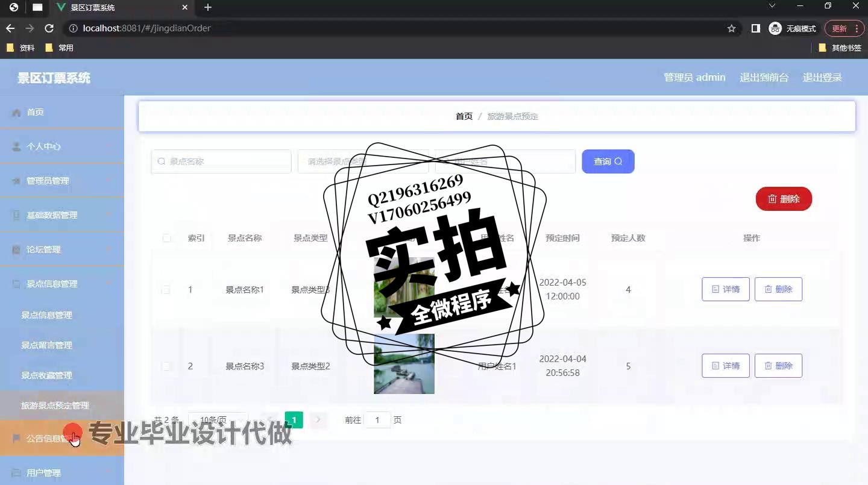Open the 请选择景点类型 dropdown
Viewport: 868px width, 485px height.
[363, 161]
